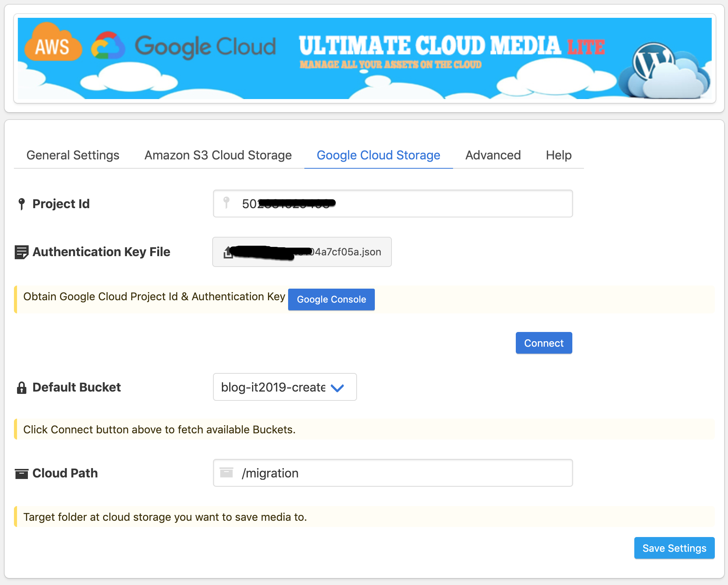The width and height of the screenshot is (728, 585).
Task: Go to the Help tab
Action: tap(558, 155)
